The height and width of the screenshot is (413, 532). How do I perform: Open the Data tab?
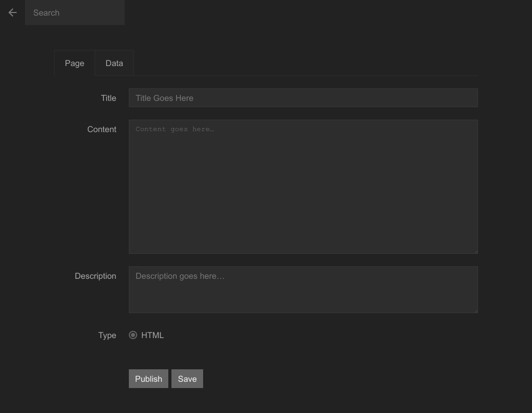tap(114, 63)
